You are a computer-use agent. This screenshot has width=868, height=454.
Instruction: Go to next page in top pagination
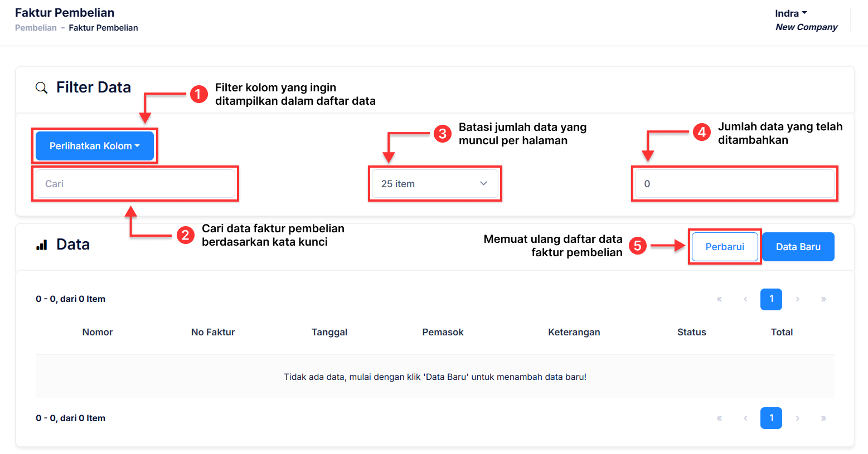tap(798, 299)
